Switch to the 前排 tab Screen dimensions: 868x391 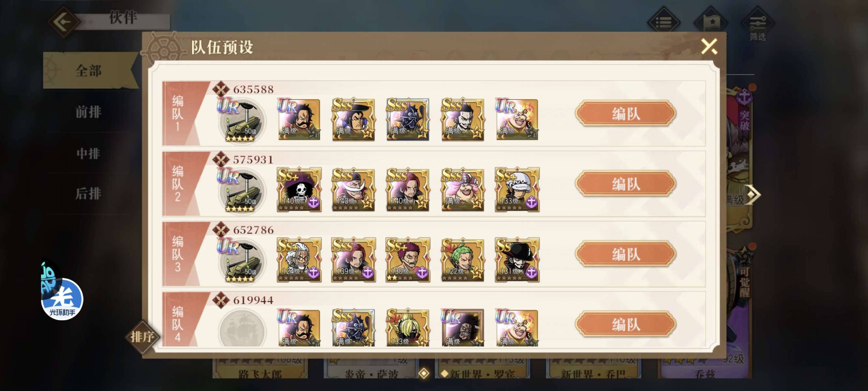[x=88, y=112]
